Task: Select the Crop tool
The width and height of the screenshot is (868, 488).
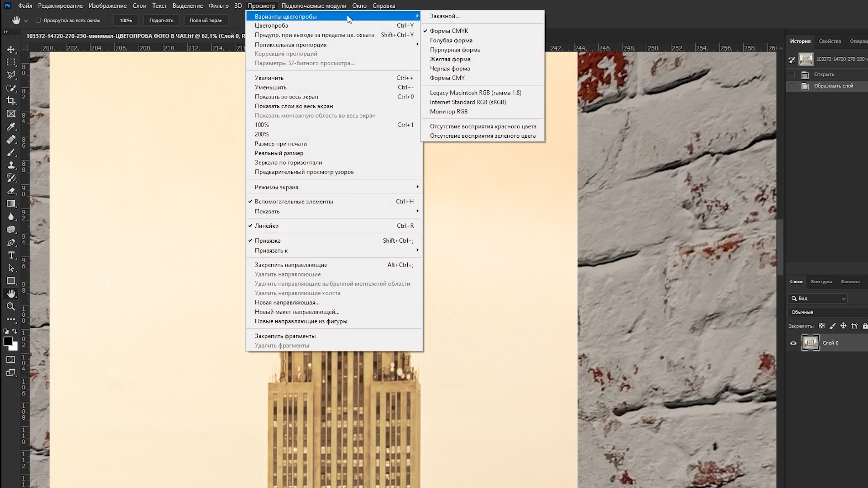Action: click(x=11, y=101)
